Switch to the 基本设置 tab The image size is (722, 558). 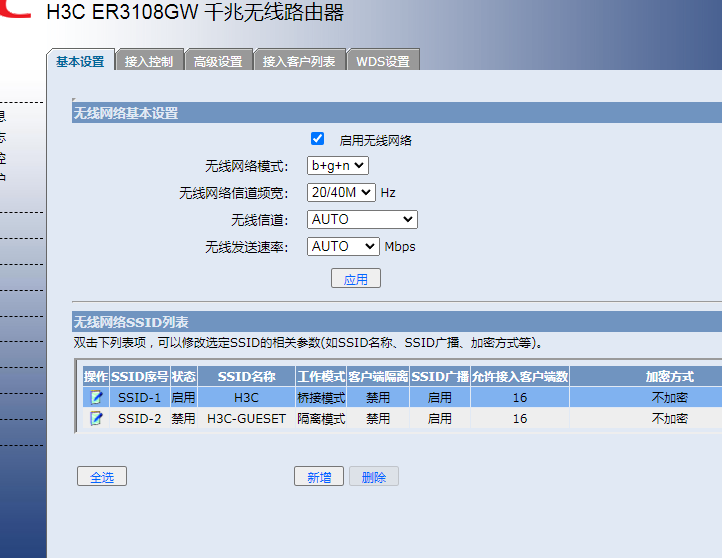(80, 61)
